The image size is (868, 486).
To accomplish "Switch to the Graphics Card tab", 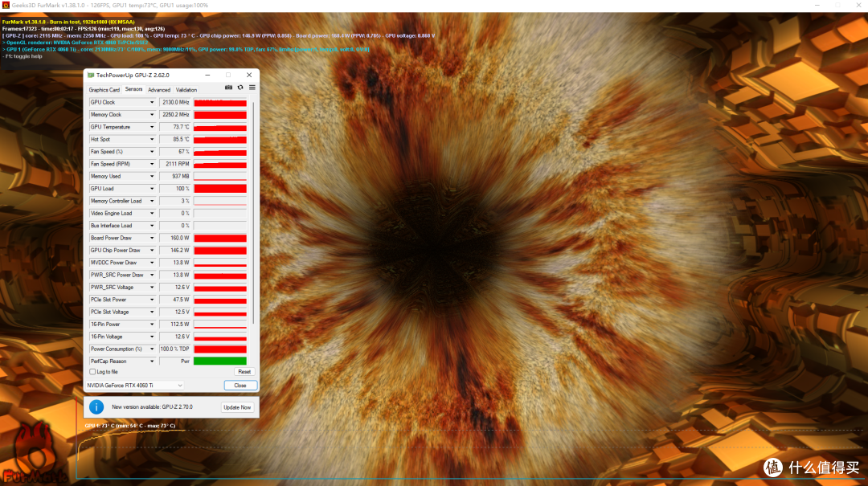I will (104, 90).
